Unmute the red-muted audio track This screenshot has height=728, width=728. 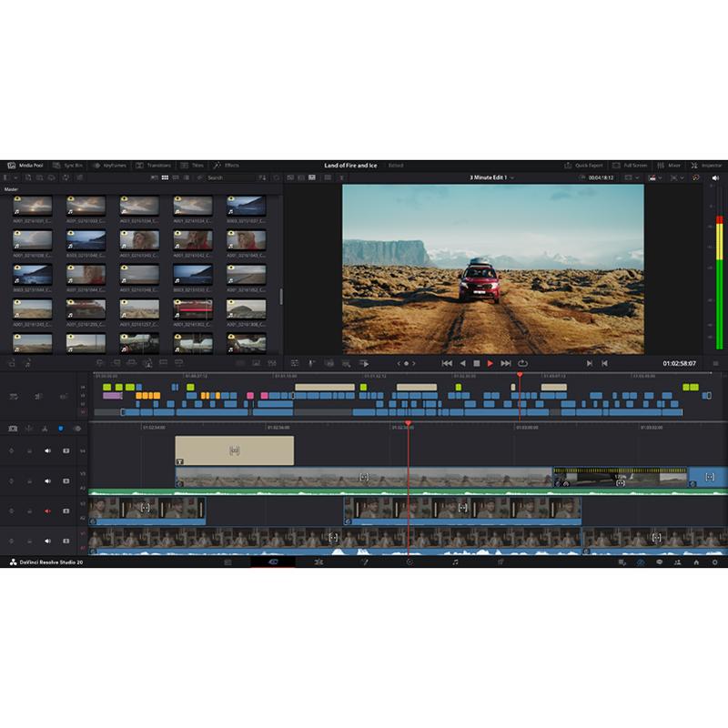(47, 511)
